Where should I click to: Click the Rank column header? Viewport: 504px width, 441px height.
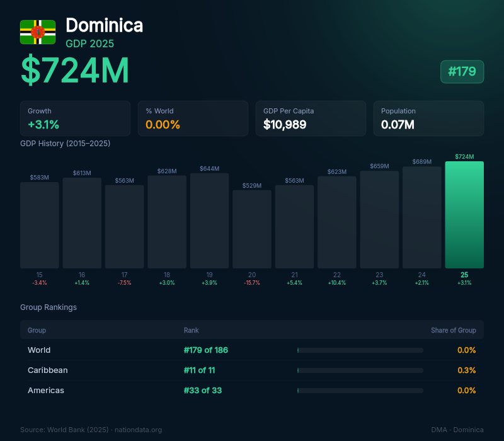click(x=192, y=330)
